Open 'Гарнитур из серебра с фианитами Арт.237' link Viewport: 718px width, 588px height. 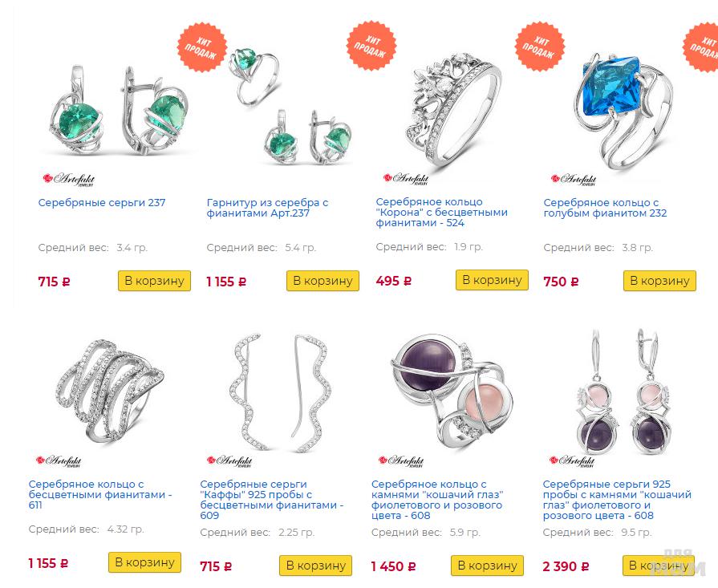267,208
